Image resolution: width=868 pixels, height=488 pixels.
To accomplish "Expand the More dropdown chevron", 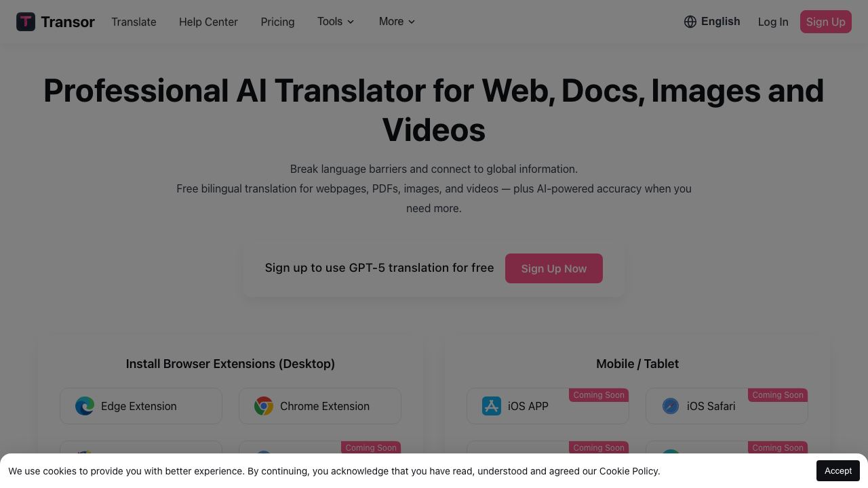I will point(412,22).
